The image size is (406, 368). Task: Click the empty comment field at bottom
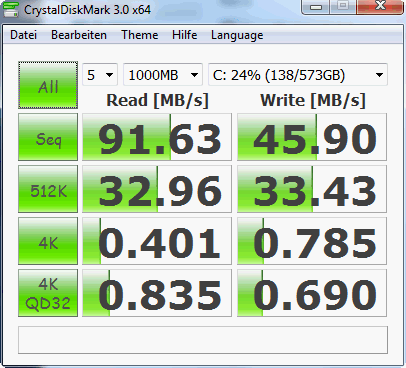pyautogui.click(x=203, y=340)
